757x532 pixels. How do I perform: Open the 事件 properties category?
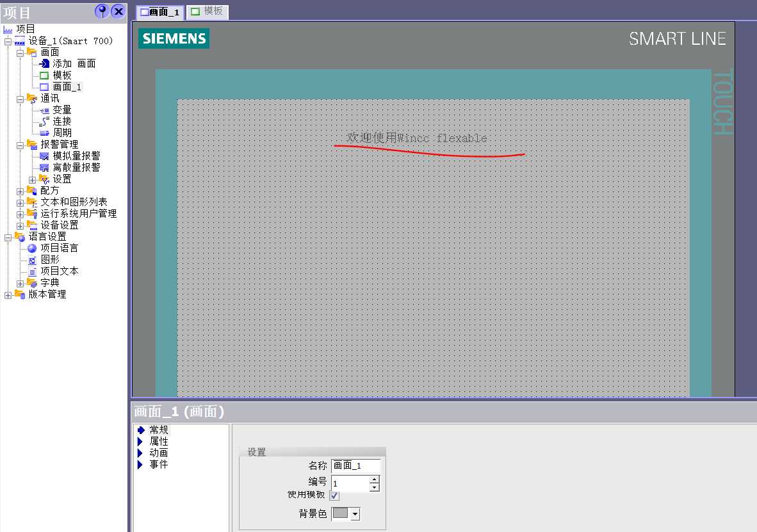pyautogui.click(x=158, y=464)
